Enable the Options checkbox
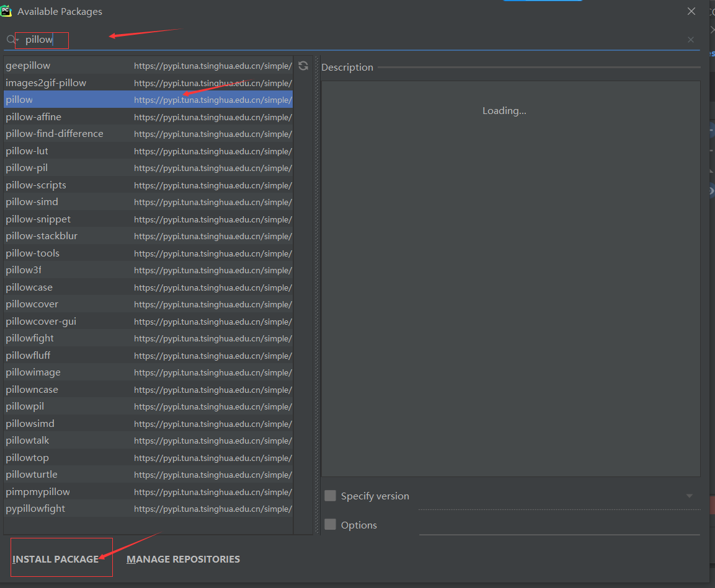Image resolution: width=715 pixels, height=588 pixels. [x=330, y=524]
